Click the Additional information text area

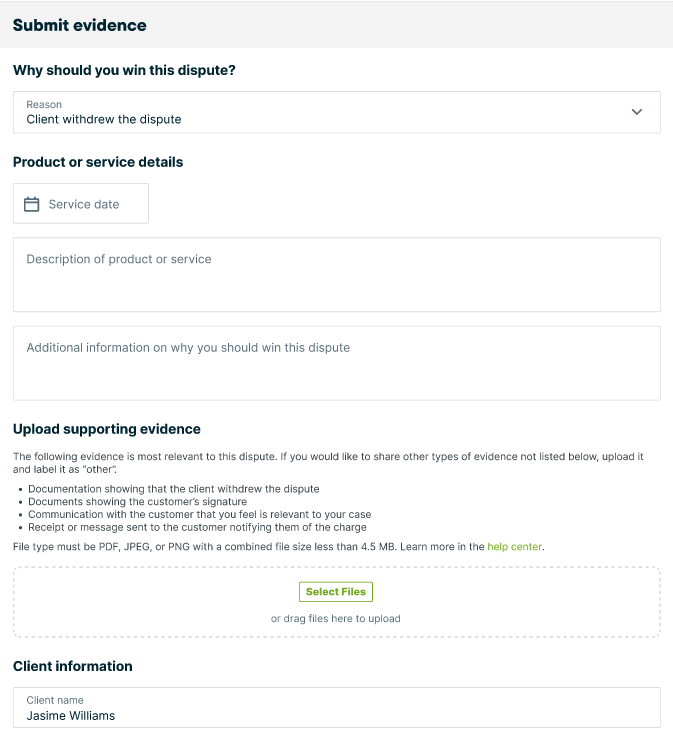tap(336, 363)
